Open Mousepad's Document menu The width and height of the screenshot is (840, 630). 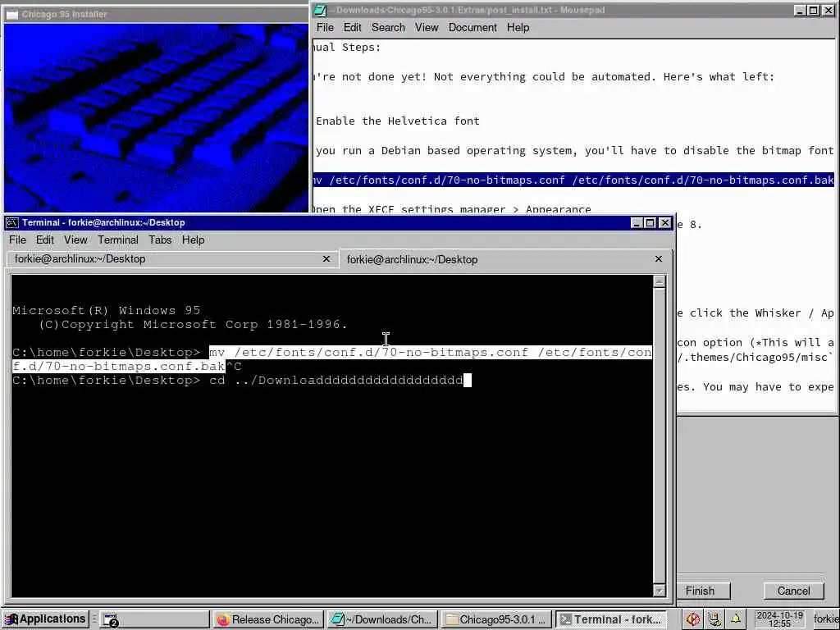pyautogui.click(x=472, y=27)
